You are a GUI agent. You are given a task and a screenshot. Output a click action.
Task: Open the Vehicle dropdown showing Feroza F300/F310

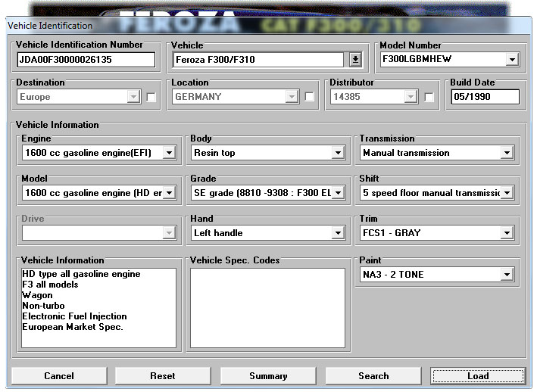click(355, 60)
